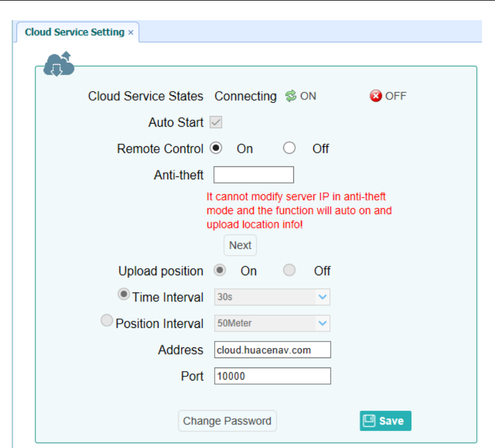Click the Change Password button
This screenshot has width=495, height=448.
[x=227, y=421]
